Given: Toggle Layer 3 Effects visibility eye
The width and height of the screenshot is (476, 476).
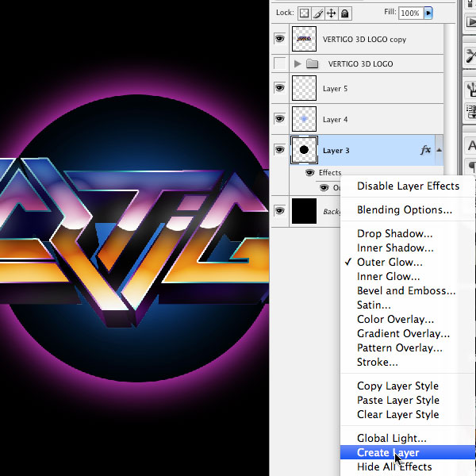Looking at the screenshot, I should (x=309, y=172).
